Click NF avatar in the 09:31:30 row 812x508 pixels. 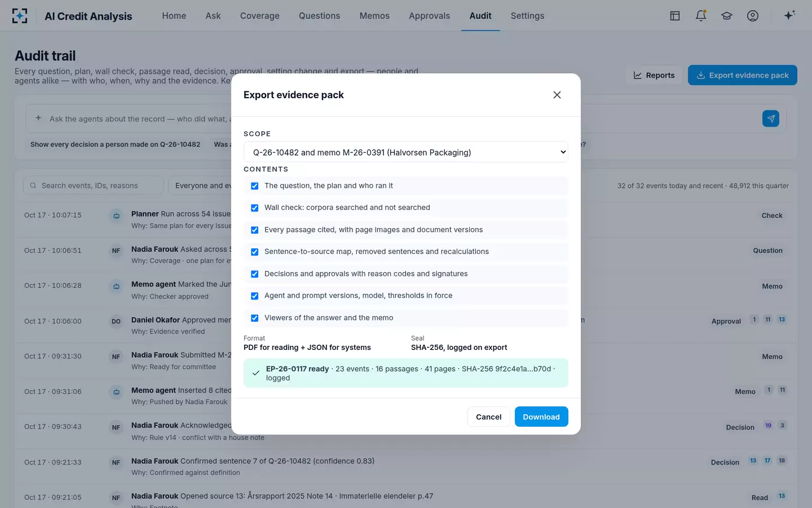(116, 357)
